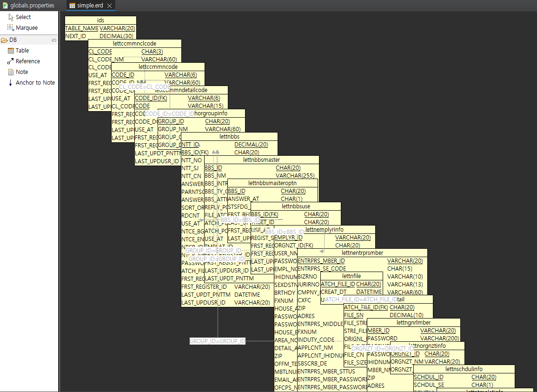Select the lettnbbsuse table title
The height and width of the screenshot is (392, 537).
click(296, 206)
